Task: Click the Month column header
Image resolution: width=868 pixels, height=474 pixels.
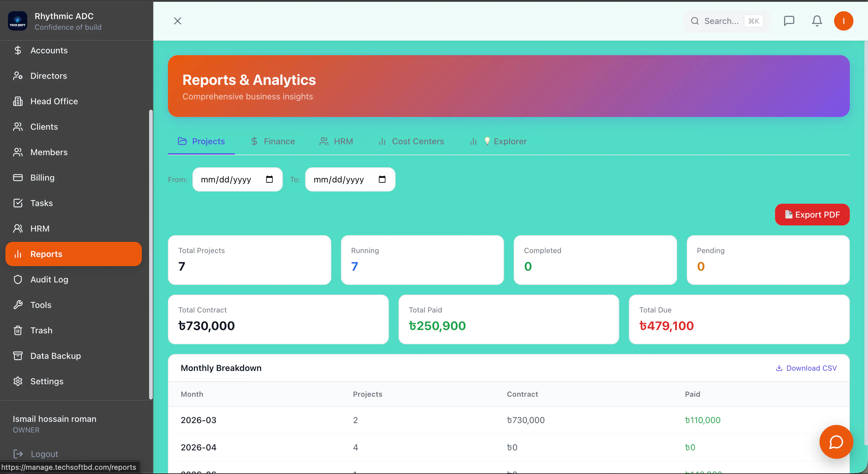Action: click(x=192, y=394)
